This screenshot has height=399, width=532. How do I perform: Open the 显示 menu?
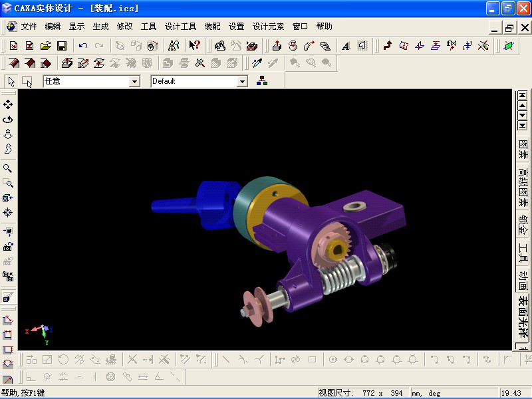point(76,27)
